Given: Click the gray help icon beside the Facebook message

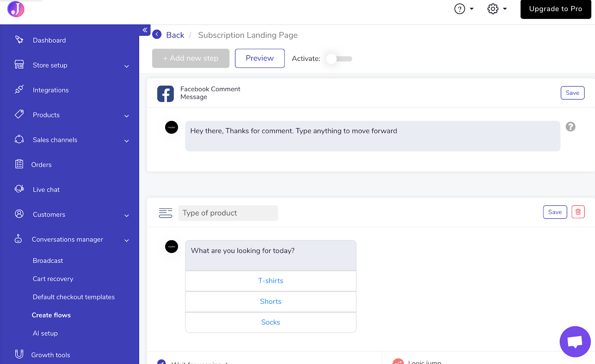Looking at the screenshot, I should pos(570,127).
